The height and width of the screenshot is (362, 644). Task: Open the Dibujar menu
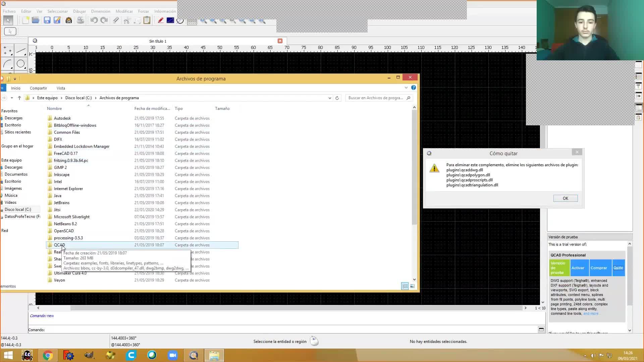(79, 11)
